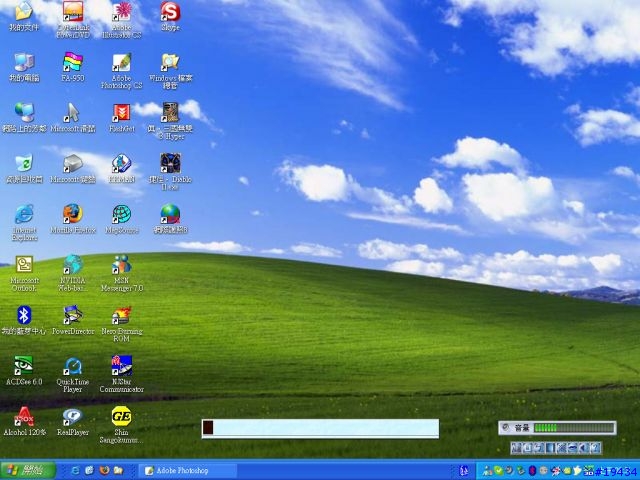This screenshot has width=640, height=480.
Task: Click the light blue input bar
Action: [320, 428]
